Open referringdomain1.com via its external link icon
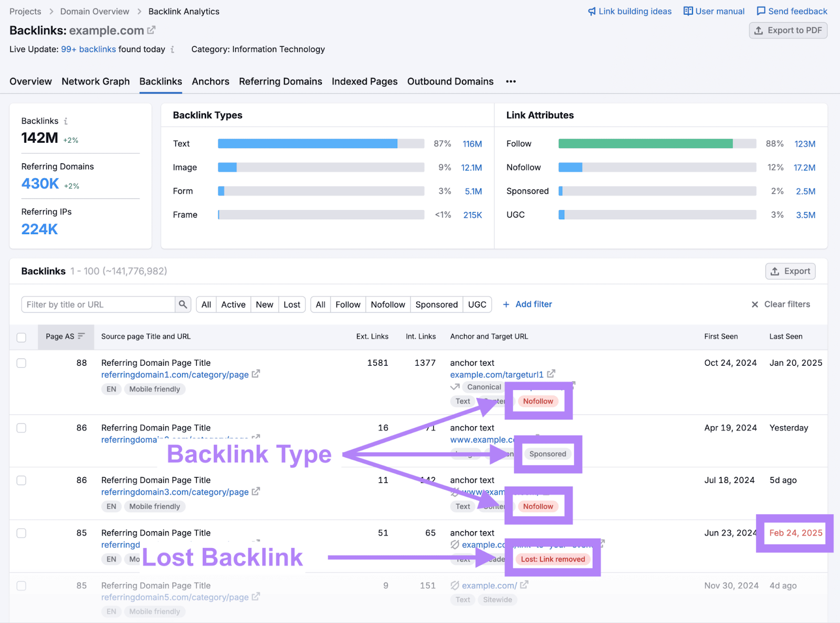Image resolution: width=840 pixels, height=623 pixels. [x=256, y=374]
